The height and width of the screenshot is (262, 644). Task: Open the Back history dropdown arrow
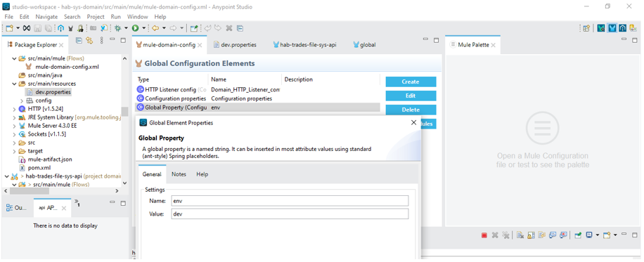pos(164,28)
